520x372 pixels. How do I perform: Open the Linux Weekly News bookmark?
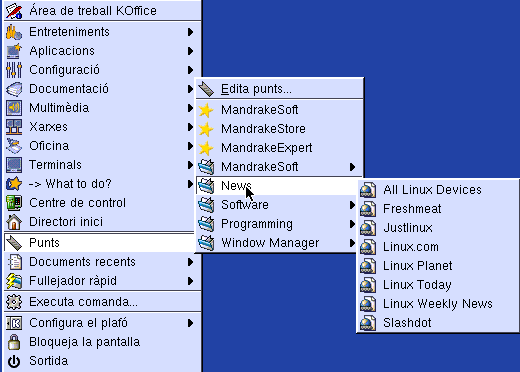click(x=438, y=304)
